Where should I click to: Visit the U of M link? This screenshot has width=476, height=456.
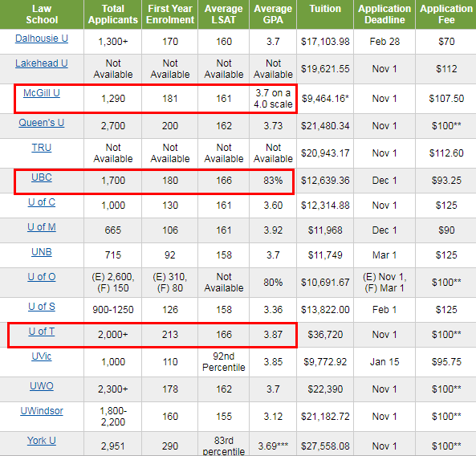(42, 227)
